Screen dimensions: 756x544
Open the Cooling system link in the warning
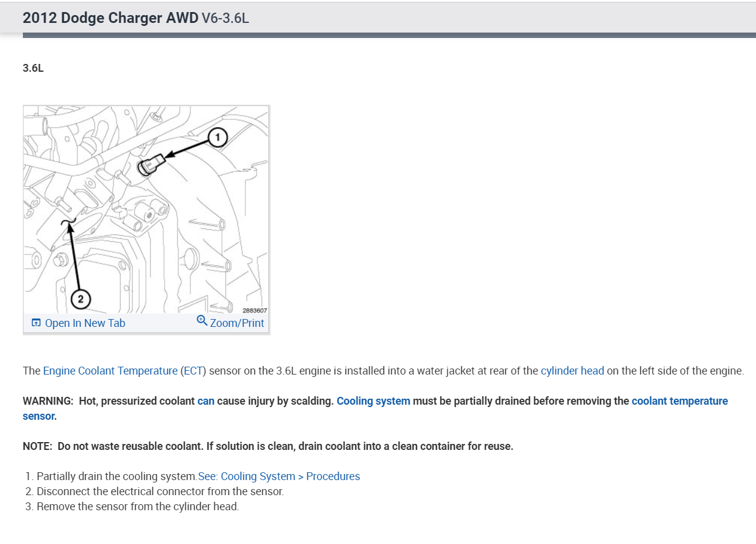373,401
